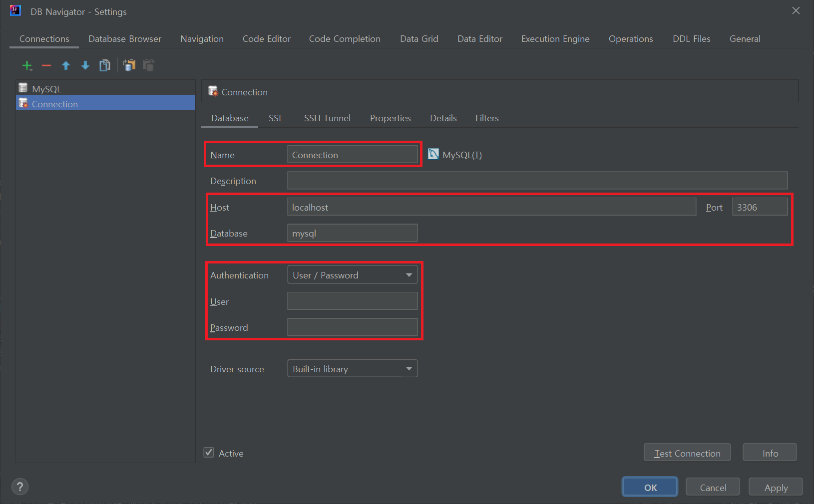Screen dimensions: 814x504
Task: Switch to Properties sub-tab
Action: [391, 118]
